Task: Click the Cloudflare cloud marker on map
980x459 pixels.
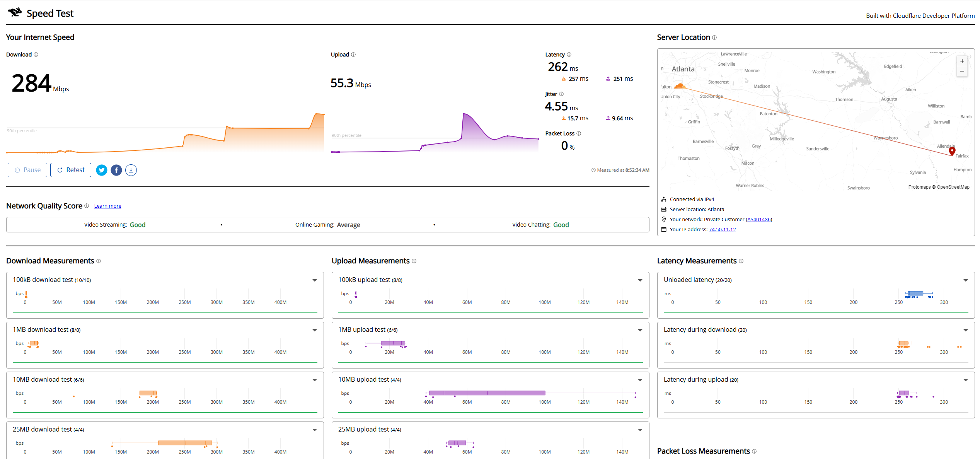Action: (x=680, y=86)
